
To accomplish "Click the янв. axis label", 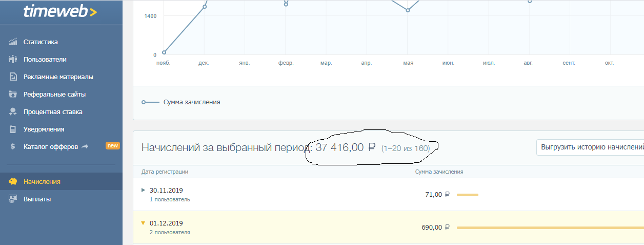I will pyautogui.click(x=245, y=63).
